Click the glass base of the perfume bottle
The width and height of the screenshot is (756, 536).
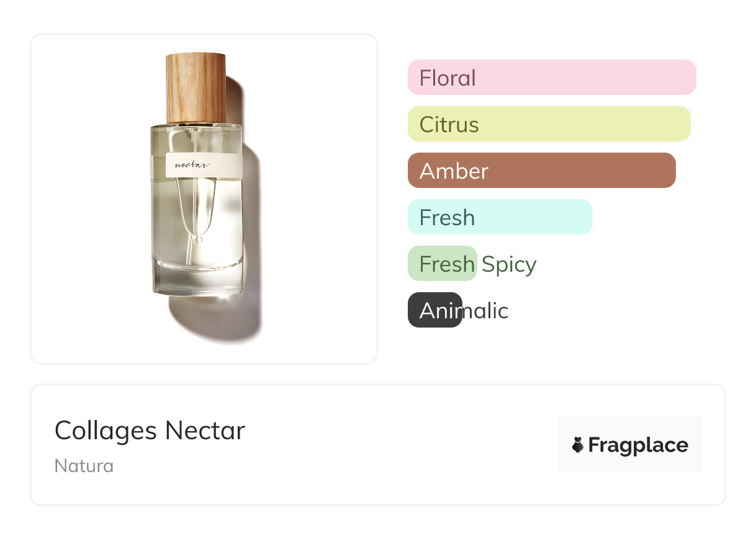(197, 276)
